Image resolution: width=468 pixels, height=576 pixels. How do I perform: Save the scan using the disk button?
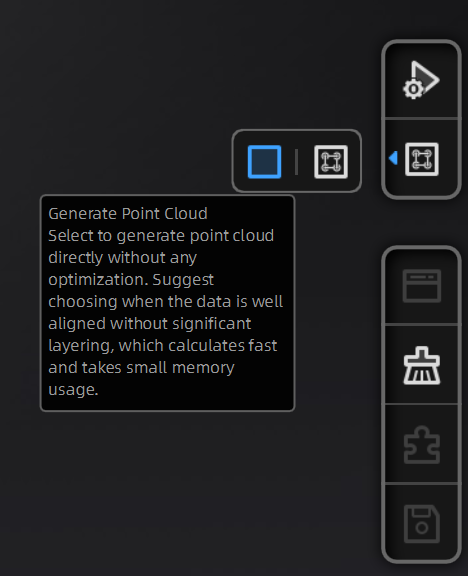(422, 524)
